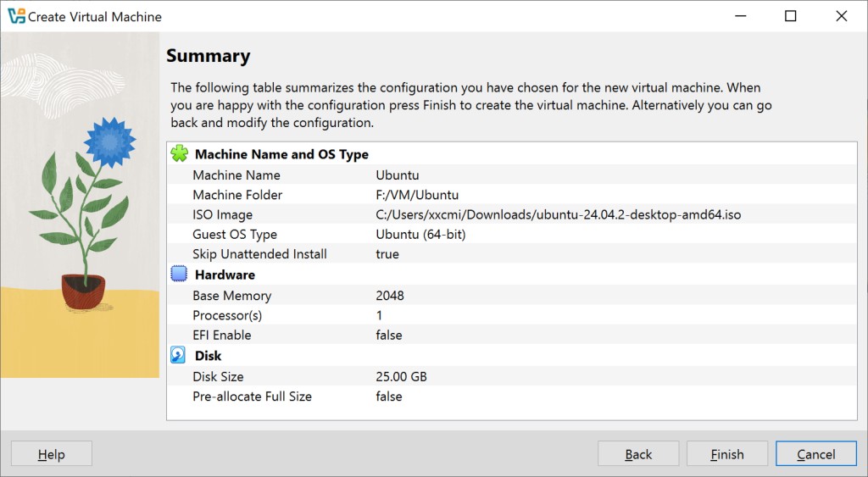The image size is (868, 477).
Task: Select the ISO Image label
Action: click(x=223, y=214)
